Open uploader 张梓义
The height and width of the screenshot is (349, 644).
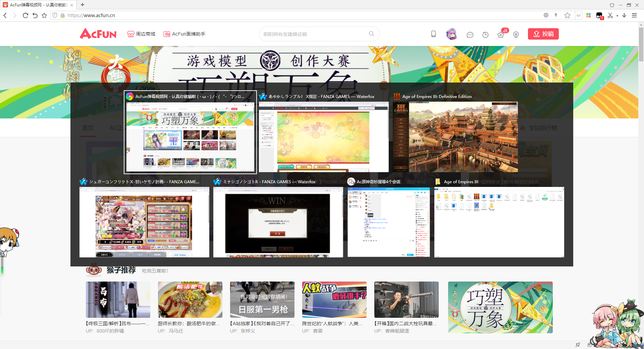pyautogui.click(x=248, y=331)
